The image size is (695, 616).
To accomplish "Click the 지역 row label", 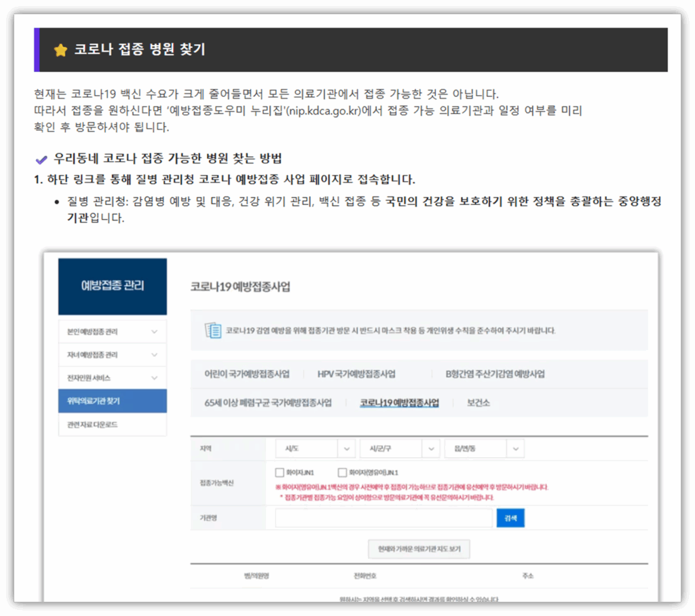I will tap(206, 448).
